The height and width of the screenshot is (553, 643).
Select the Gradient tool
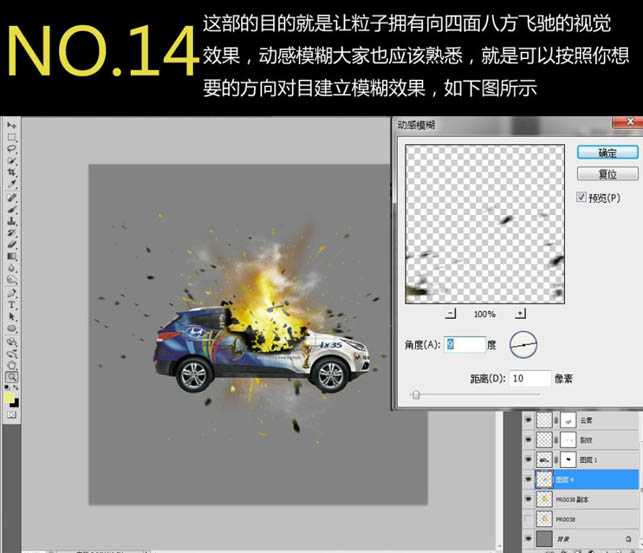tap(11, 257)
